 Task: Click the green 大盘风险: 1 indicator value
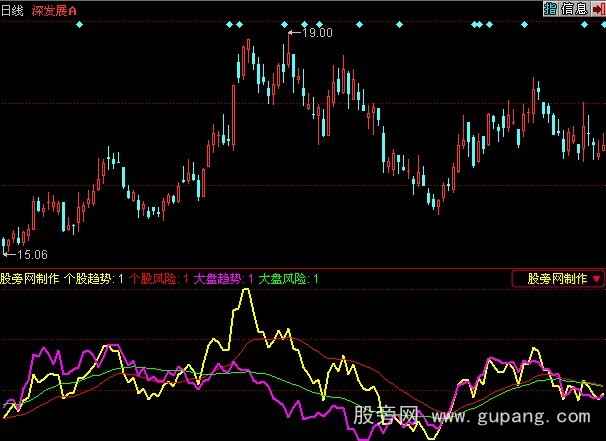(288, 279)
